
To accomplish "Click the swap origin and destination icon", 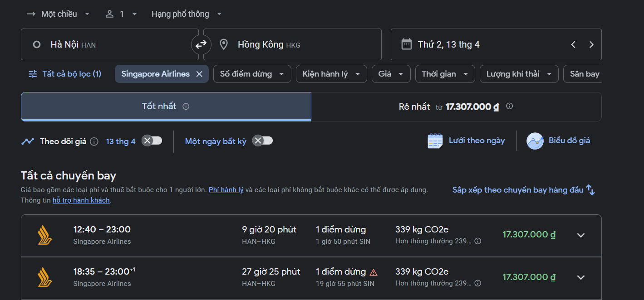I will (200, 44).
